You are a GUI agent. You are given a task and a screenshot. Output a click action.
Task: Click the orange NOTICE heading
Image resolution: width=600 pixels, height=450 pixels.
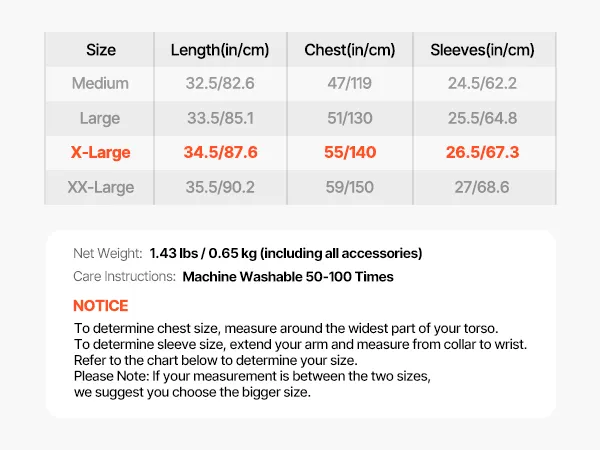click(x=101, y=306)
